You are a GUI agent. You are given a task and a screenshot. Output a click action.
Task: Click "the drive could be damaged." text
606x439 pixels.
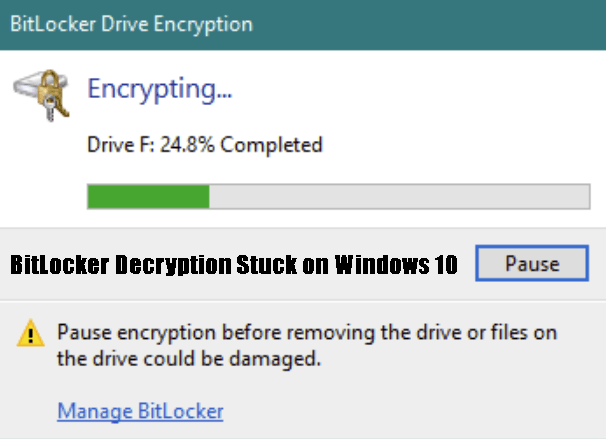pos(189,359)
